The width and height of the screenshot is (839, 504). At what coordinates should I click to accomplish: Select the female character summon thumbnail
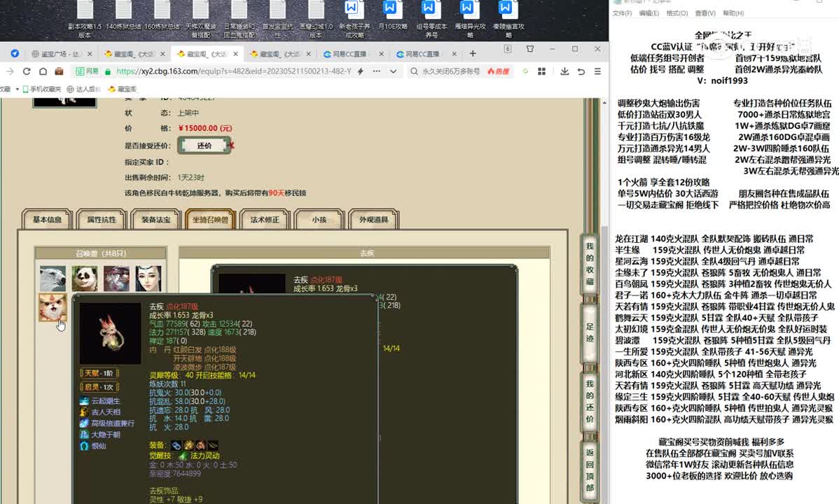pyautogui.click(x=148, y=279)
